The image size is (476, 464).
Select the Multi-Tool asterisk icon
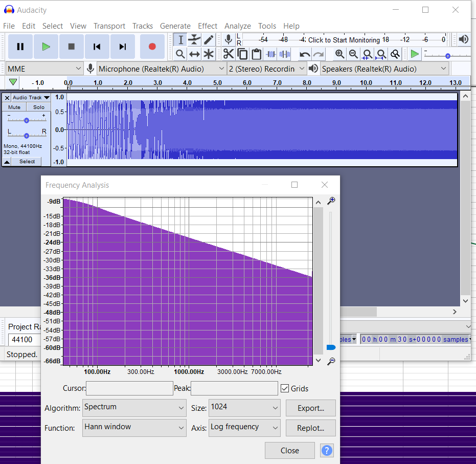(209, 54)
